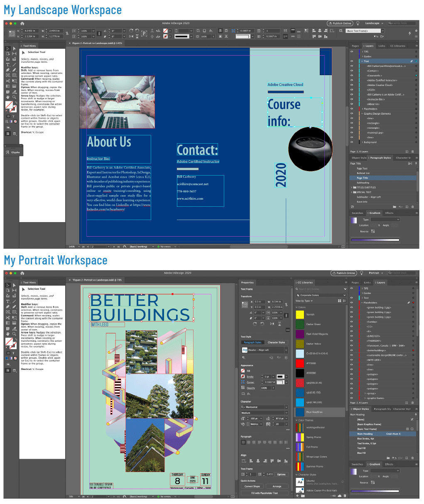Viewport: 424px width, 504px height.
Task: Add an element to the CC Libraries panel
Action: coord(297,496)
